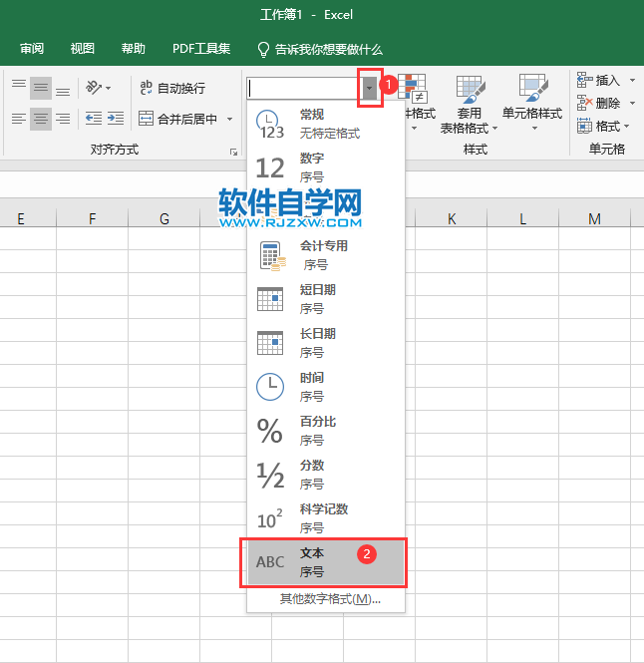Expand the 删除 dropdown arrow
644x663 pixels.
pyautogui.click(x=632, y=103)
